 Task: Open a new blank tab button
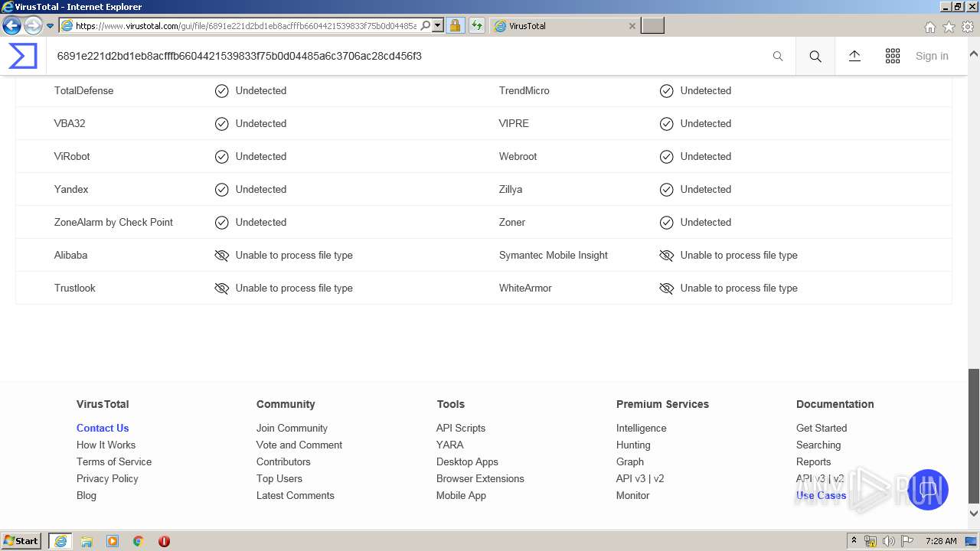[x=652, y=26]
